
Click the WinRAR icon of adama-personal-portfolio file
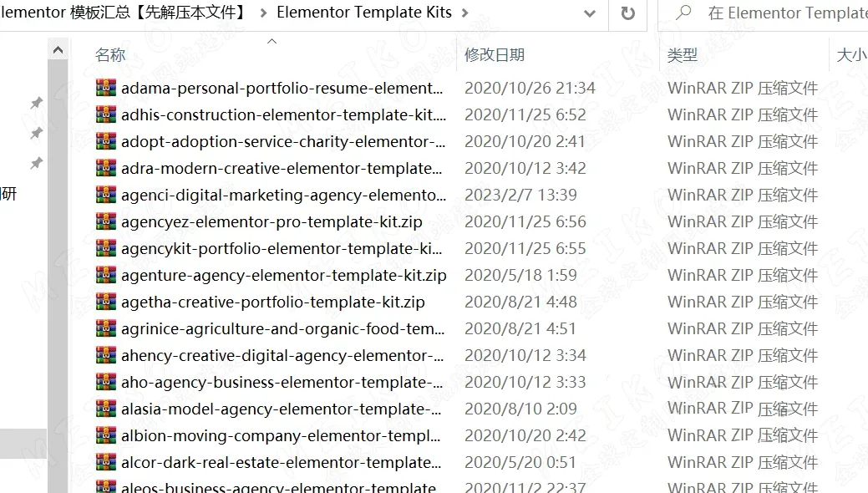point(105,88)
